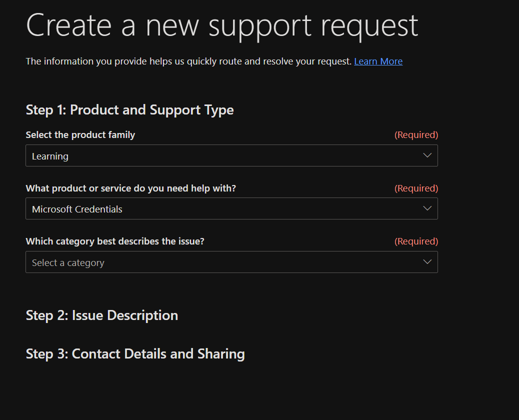Click the Learn More link
The height and width of the screenshot is (420, 519).
tap(378, 61)
